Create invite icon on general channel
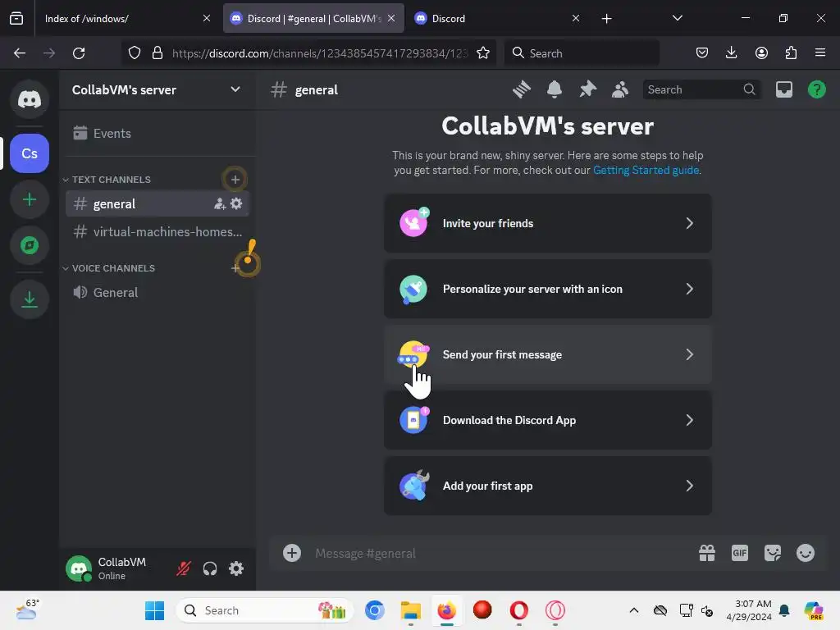Image resolution: width=840 pixels, height=630 pixels. (x=220, y=204)
